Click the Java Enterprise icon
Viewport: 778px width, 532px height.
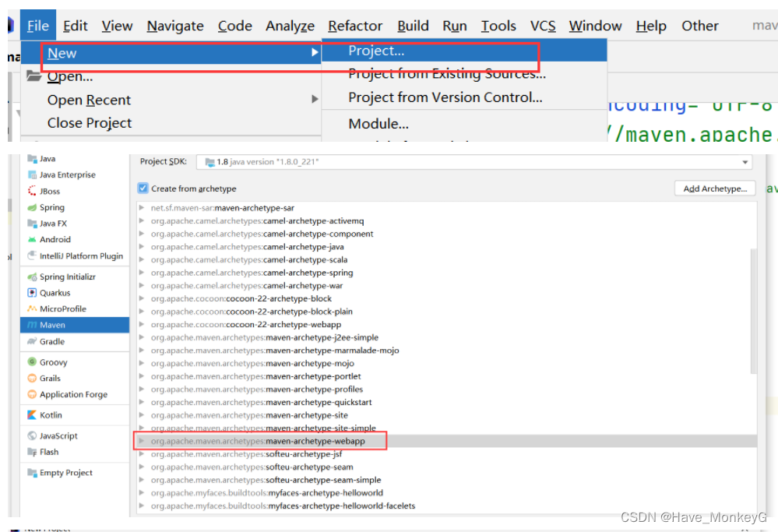click(32, 174)
